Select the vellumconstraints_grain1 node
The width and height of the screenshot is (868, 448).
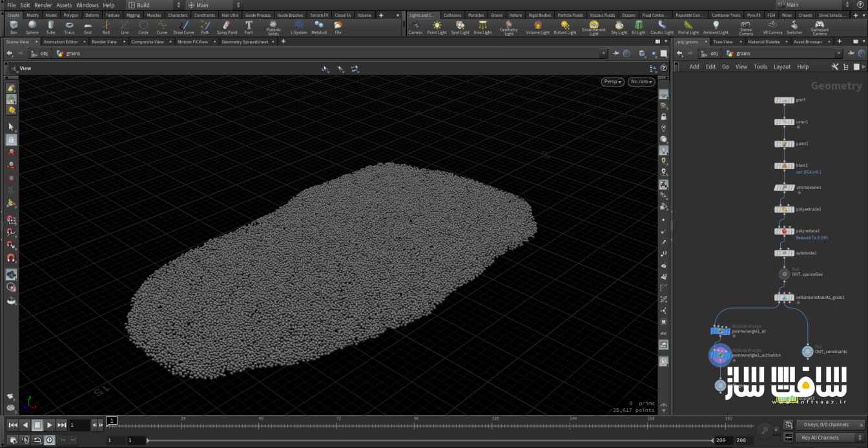785,298
